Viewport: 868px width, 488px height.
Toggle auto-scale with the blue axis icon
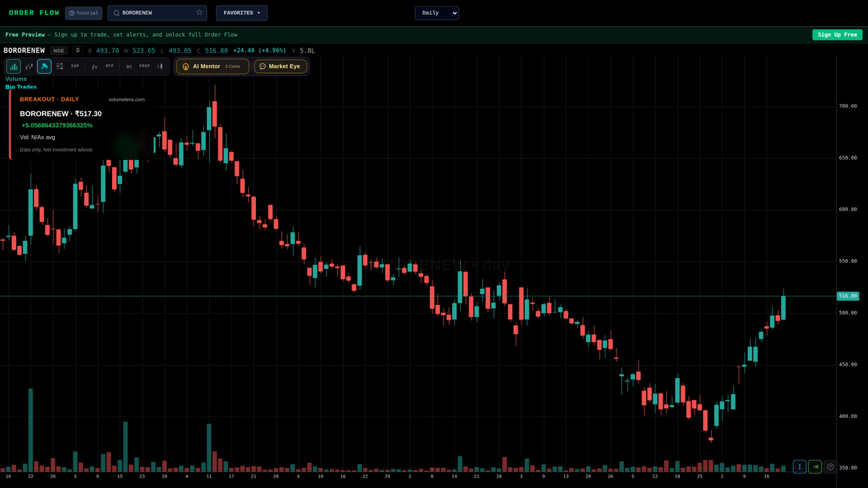(799, 466)
